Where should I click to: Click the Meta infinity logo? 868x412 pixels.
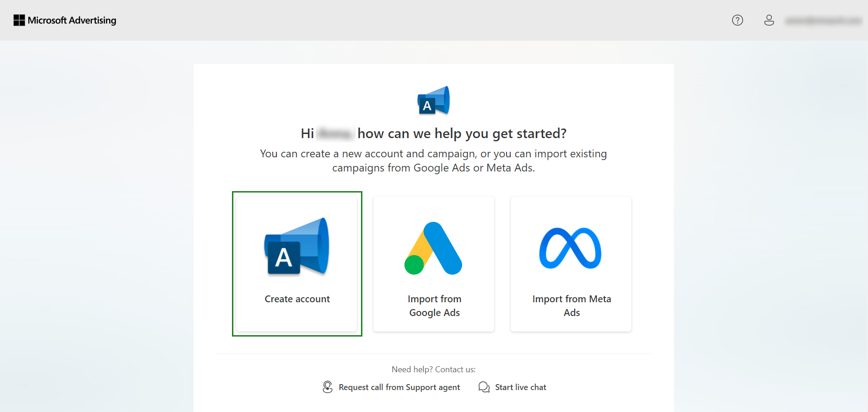pos(570,248)
